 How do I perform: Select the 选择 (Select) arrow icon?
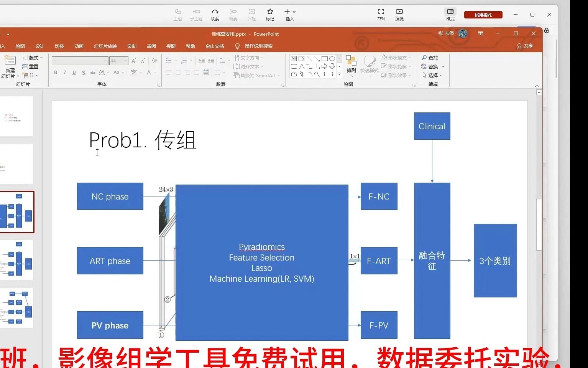(x=430, y=75)
